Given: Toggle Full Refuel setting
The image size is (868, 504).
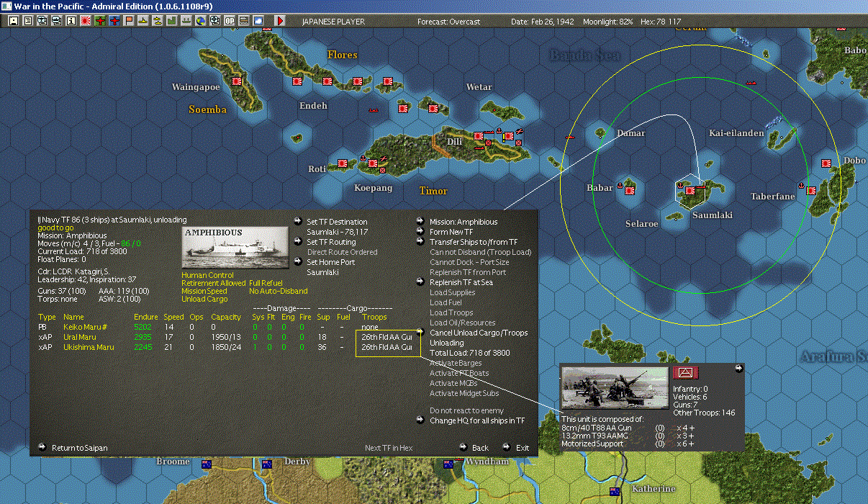Looking at the screenshot, I should [x=266, y=283].
